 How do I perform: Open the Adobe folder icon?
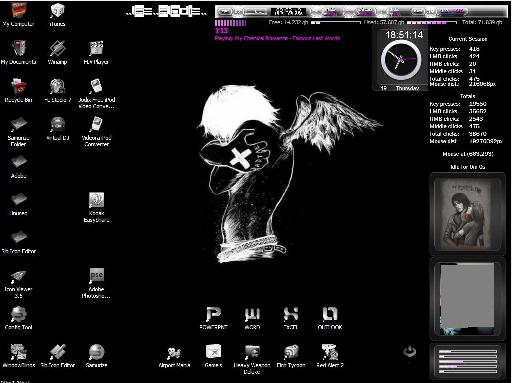coord(18,166)
